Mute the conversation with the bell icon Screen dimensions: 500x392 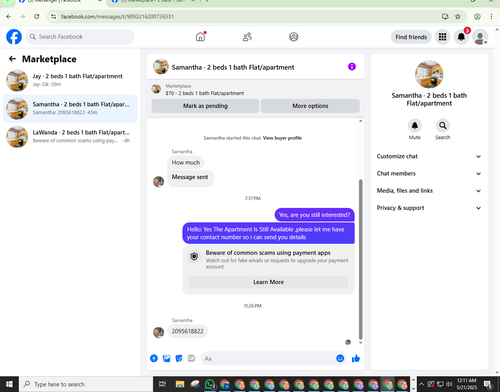click(x=415, y=126)
